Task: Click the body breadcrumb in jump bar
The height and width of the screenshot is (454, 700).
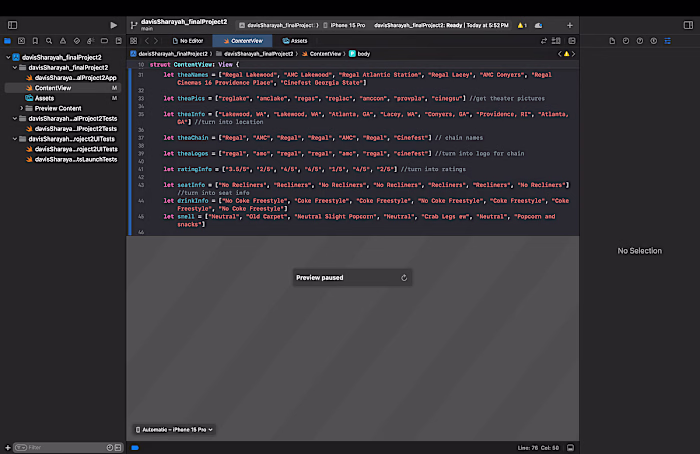Action: (x=360, y=54)
